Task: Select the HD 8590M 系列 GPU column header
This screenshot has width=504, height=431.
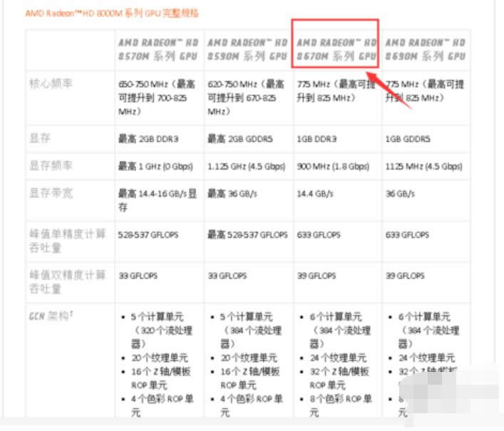Action: click(x=247, y=49)
